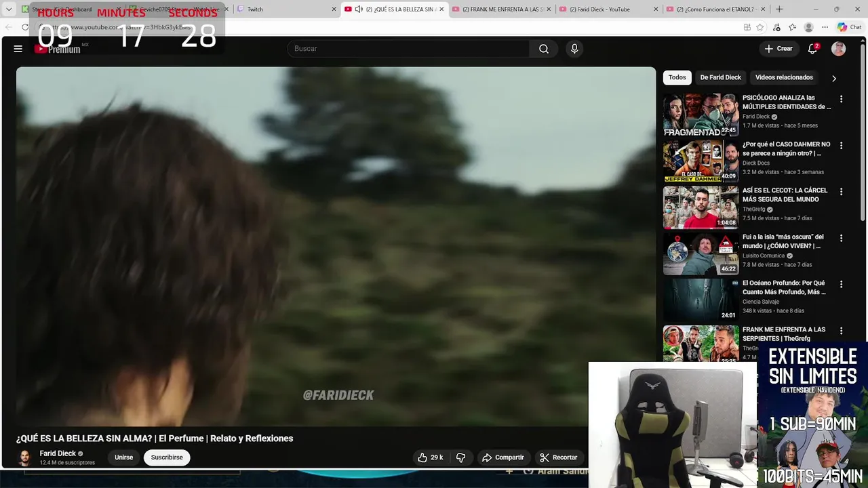Viewport: 868px width, 488px height.
Task: Open the notifications bell
Action: click(812, 49)
